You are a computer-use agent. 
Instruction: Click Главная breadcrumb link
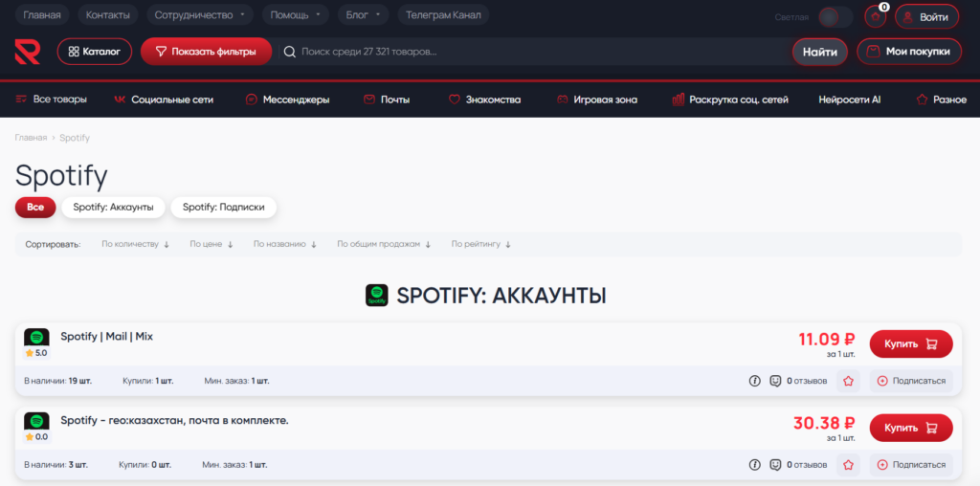(31, 138)
